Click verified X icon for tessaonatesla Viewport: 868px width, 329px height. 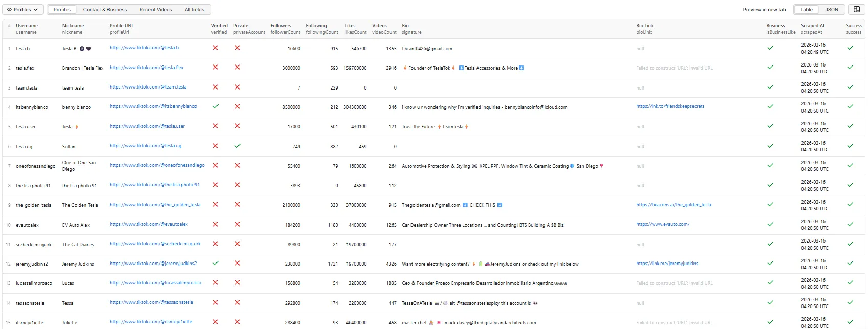coord(215,302)
